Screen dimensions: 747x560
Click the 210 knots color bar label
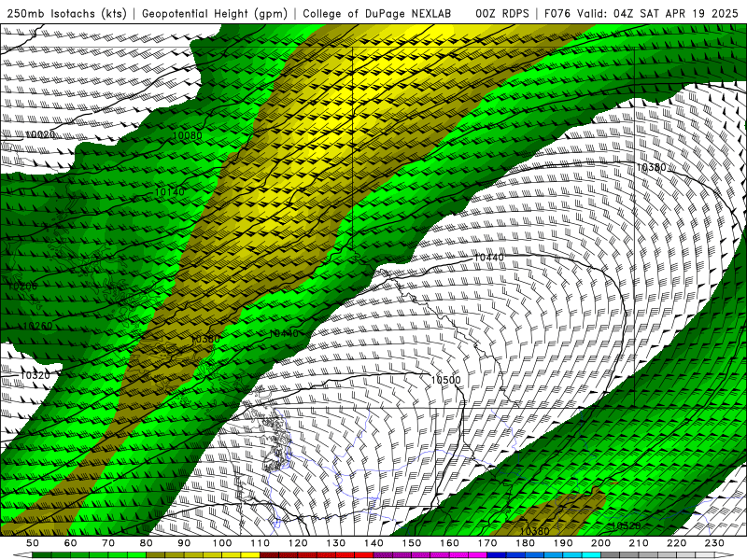(639, 543)
